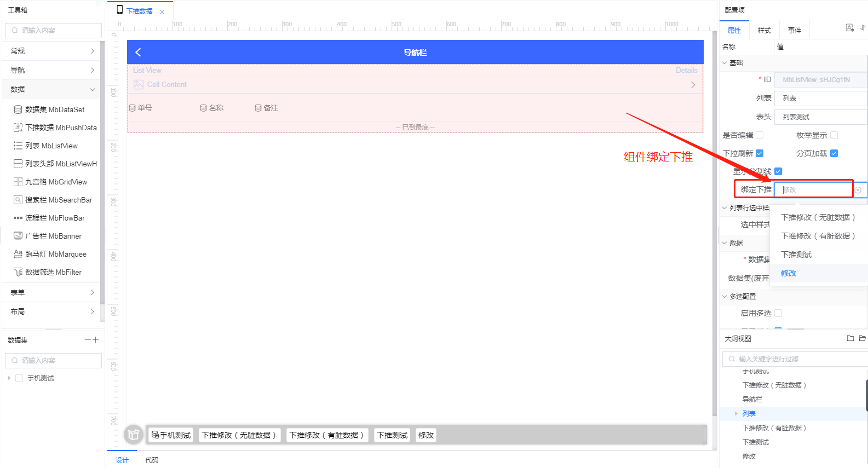Collapse the 数据 toolbox category
Image resolution: width=868 pixels, height=468 pixels.
[x=52, y=89]
